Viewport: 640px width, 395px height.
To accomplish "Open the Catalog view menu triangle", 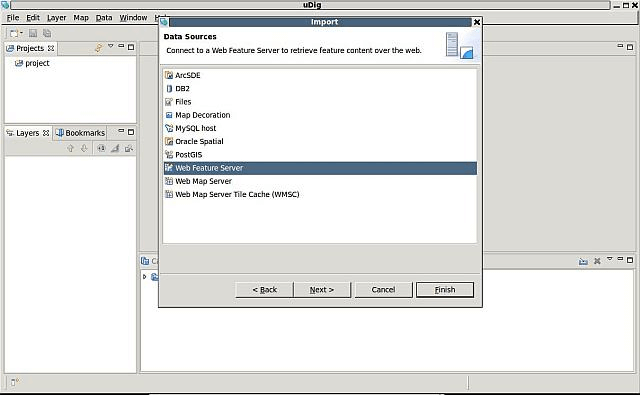I will click(x=609, y=259).
